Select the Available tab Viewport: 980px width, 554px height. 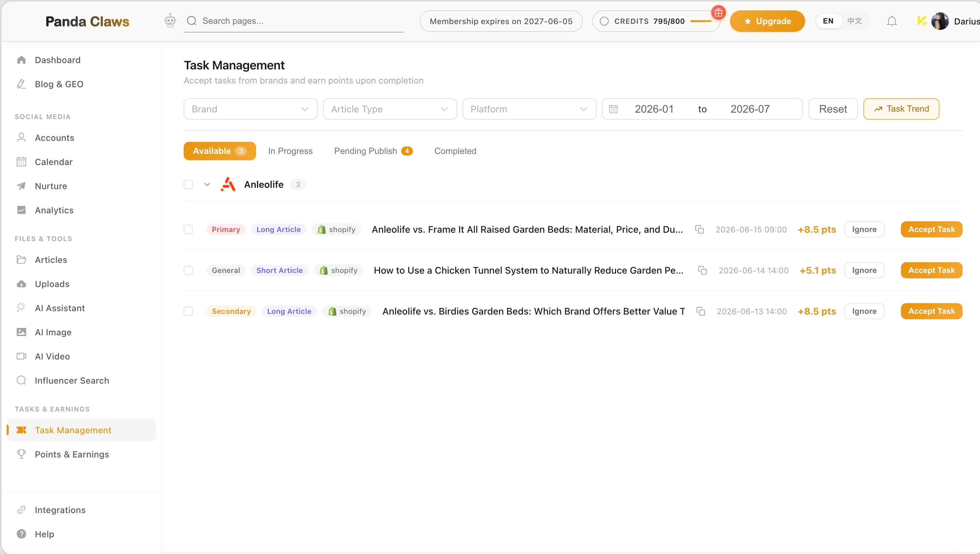pyautogui.click(x=220, y=151)
